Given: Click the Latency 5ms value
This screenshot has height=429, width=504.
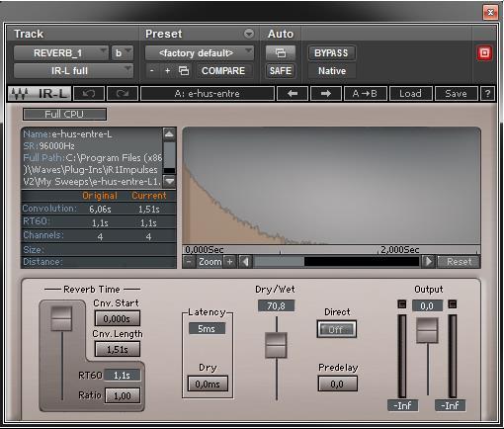Looking at the screenshot, I should click(x=207, y=328).
